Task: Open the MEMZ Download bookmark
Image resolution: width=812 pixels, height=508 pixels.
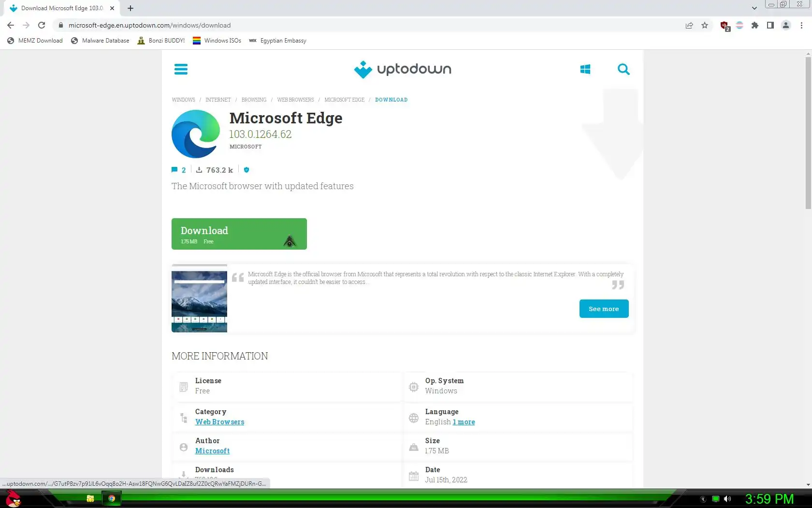Action: click(x=35, y=41)
